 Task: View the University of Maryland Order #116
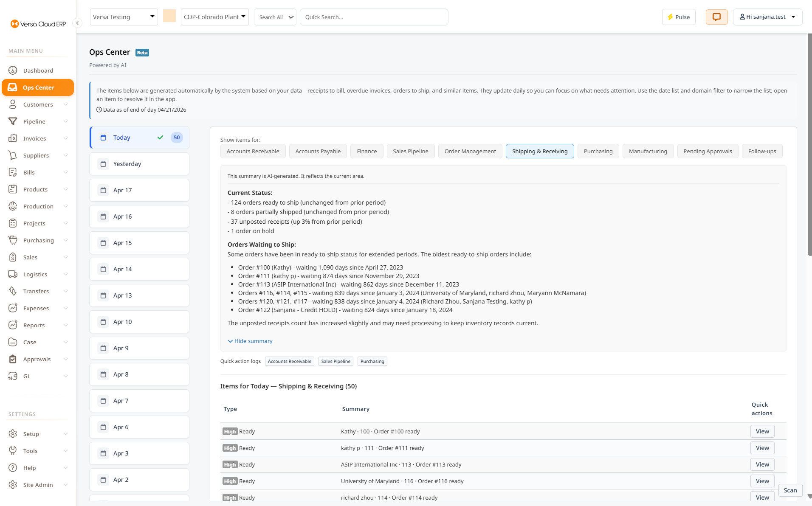[762, 481]
